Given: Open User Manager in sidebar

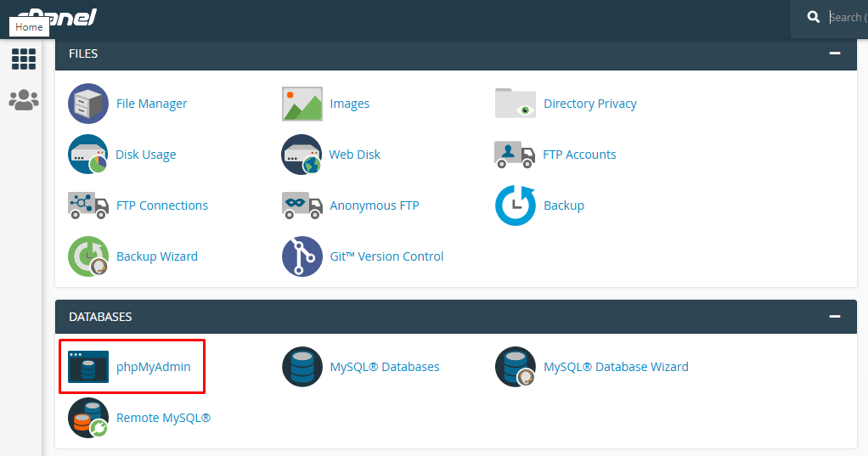Looking at the screenshot, I should pyautogui.click(x=24, y=99).
